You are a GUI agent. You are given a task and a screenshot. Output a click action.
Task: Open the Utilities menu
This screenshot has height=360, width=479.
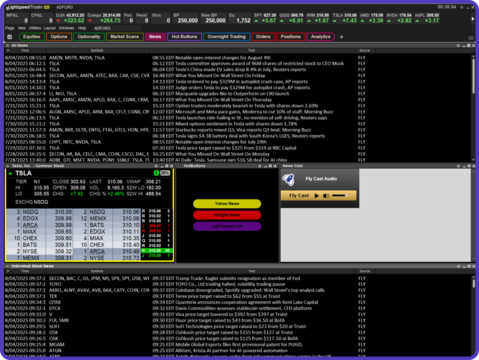click(35, 28)
